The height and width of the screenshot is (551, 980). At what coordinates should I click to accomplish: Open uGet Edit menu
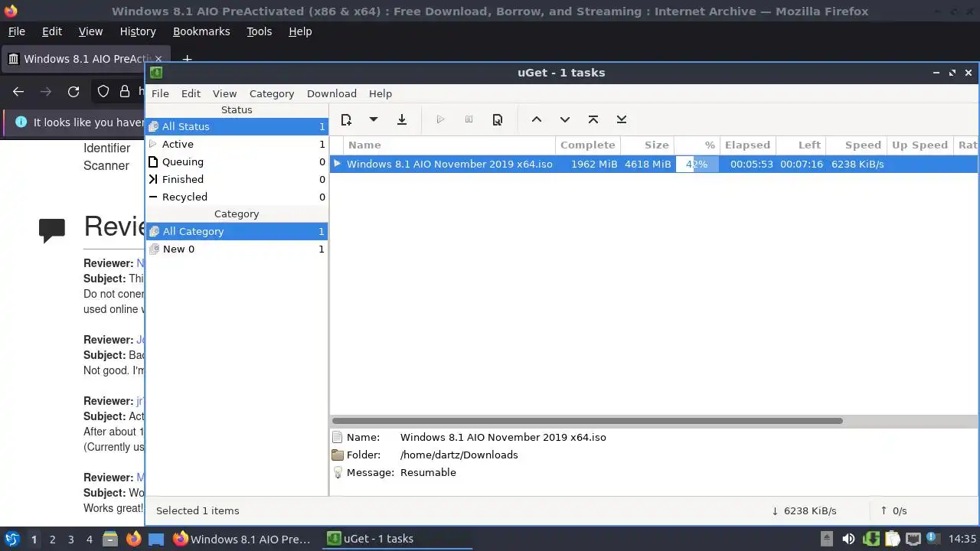[x=191, y=93]
